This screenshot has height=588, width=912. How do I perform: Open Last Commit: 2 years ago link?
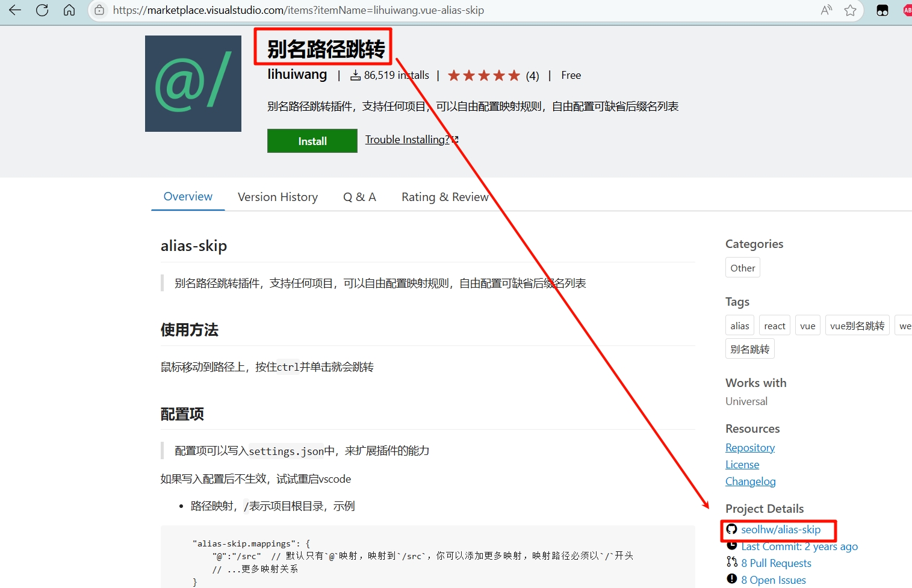799,546
